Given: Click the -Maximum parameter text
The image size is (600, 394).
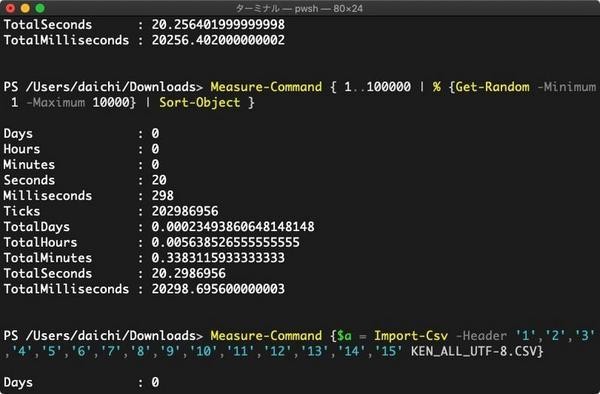Looking at the screenshot, I should point(55,103).
